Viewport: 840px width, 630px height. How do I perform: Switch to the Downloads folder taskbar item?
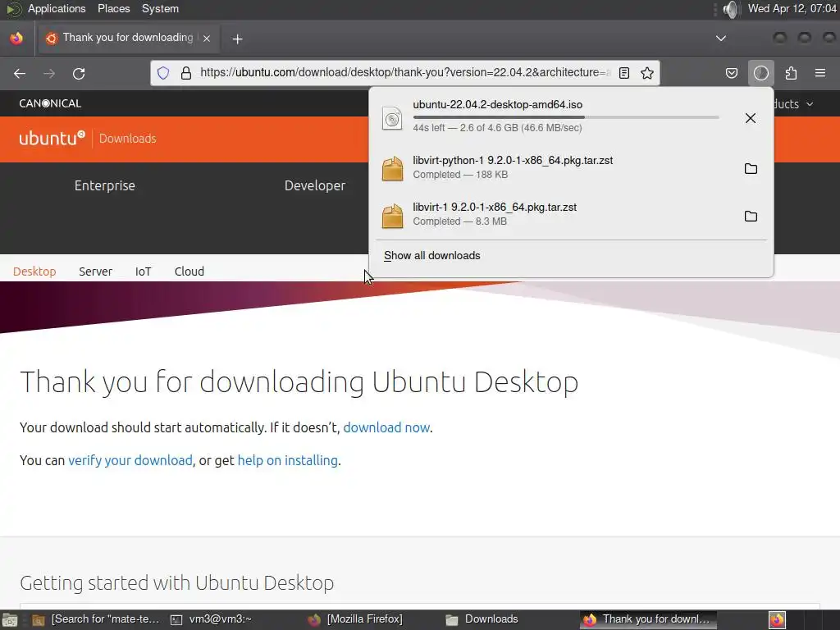coord(482,619)
